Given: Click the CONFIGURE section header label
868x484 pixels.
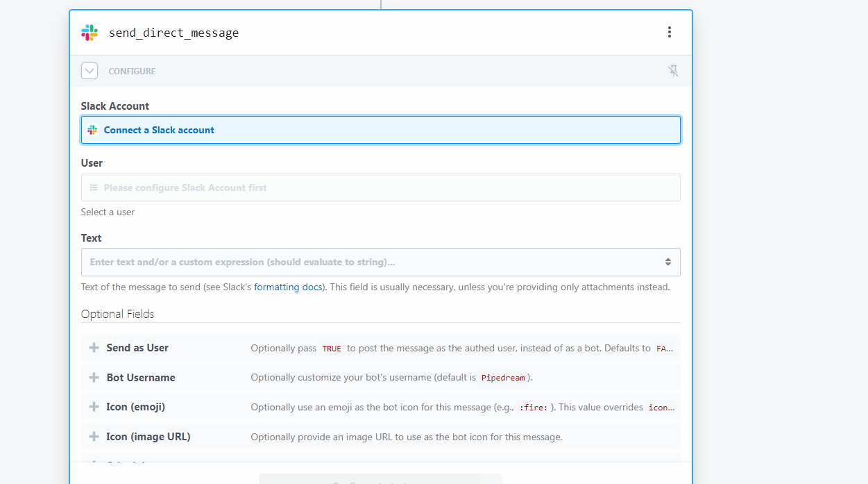Looking at the screenshot, I should [x=132, y=72].
